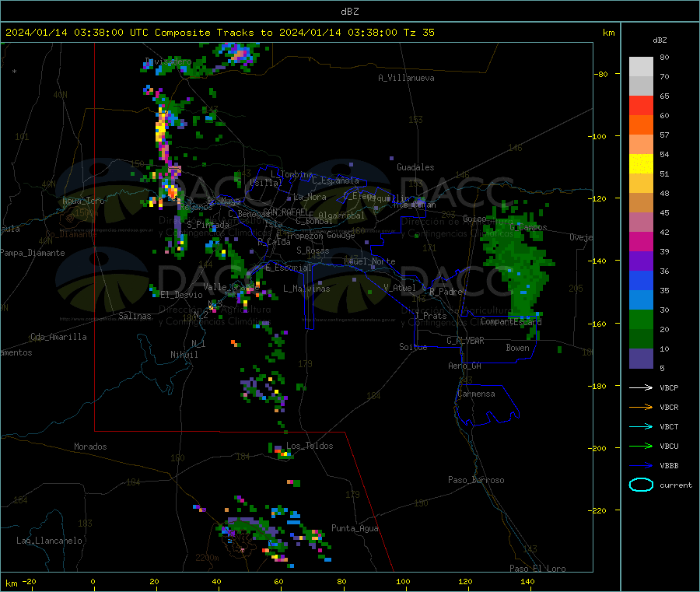Click the Agua_Toro map label
This screenshot has width=700, height=592.
pos(83,201)
